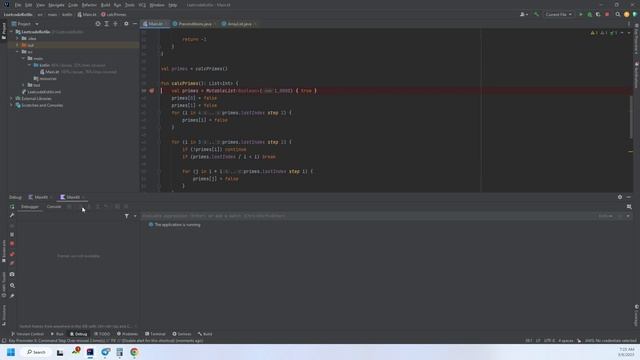The height and width of the screenshot is (360, 640).
Task: Expand External Libraries node
Action: click(x=11, y=98)
